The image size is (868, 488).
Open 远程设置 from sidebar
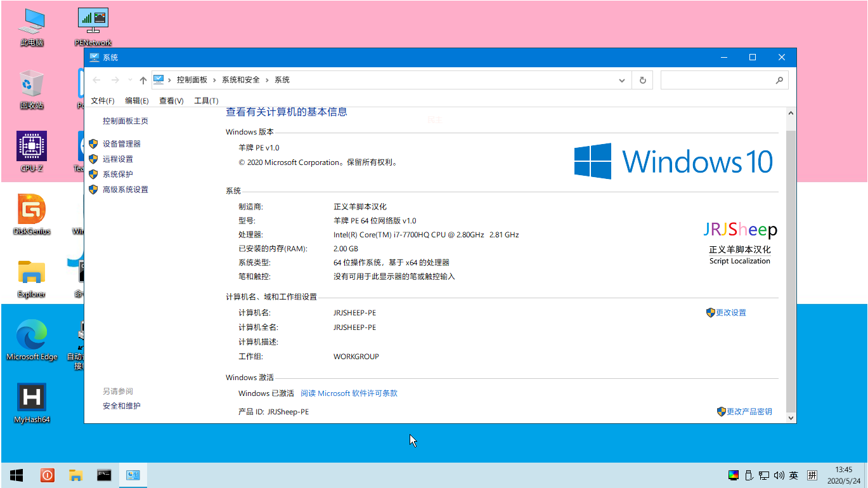pyautogui.click(x=118, y=159)
